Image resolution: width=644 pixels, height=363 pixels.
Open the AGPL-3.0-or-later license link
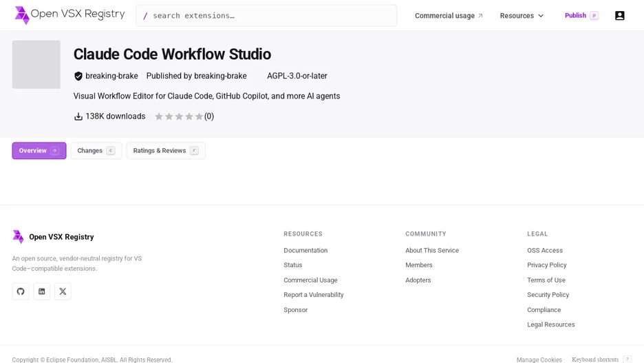pyautogui.click(x=297, y=76)
